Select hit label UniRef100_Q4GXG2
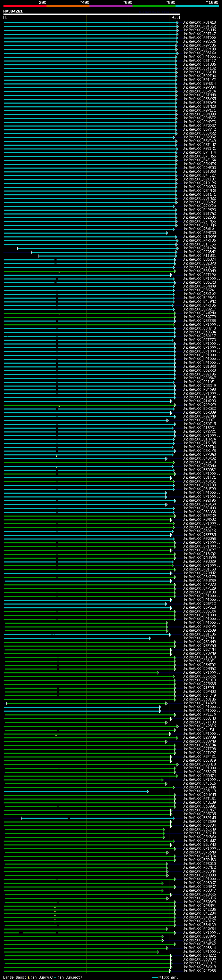222x980 pixels. tap(199, 459)
